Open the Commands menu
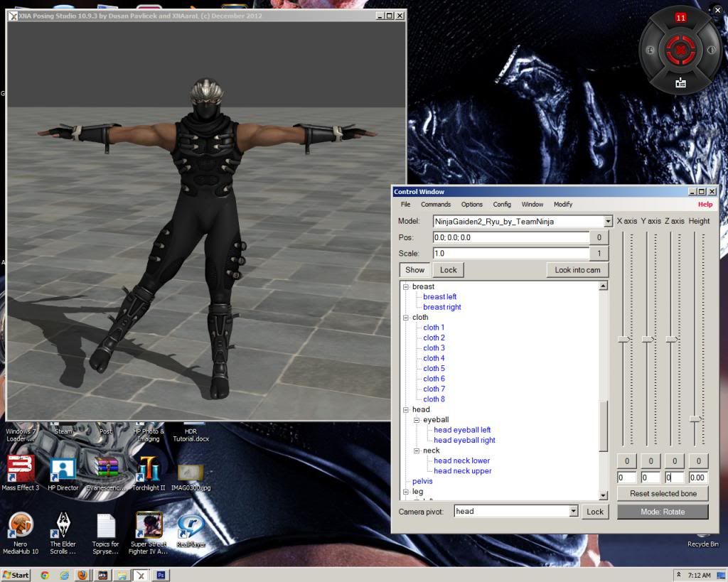 [x=436, y=204]
